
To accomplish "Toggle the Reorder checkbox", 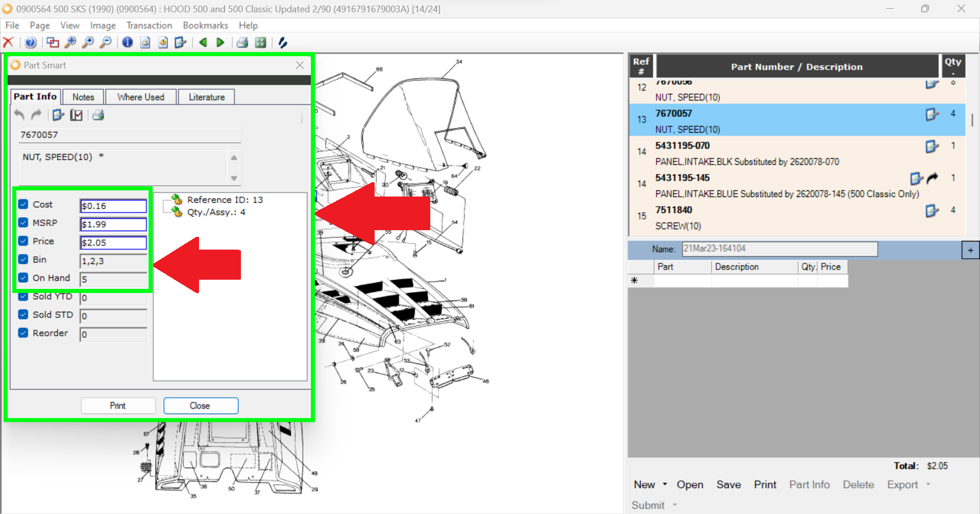I will pyautogui.click(x=23, y=333).
